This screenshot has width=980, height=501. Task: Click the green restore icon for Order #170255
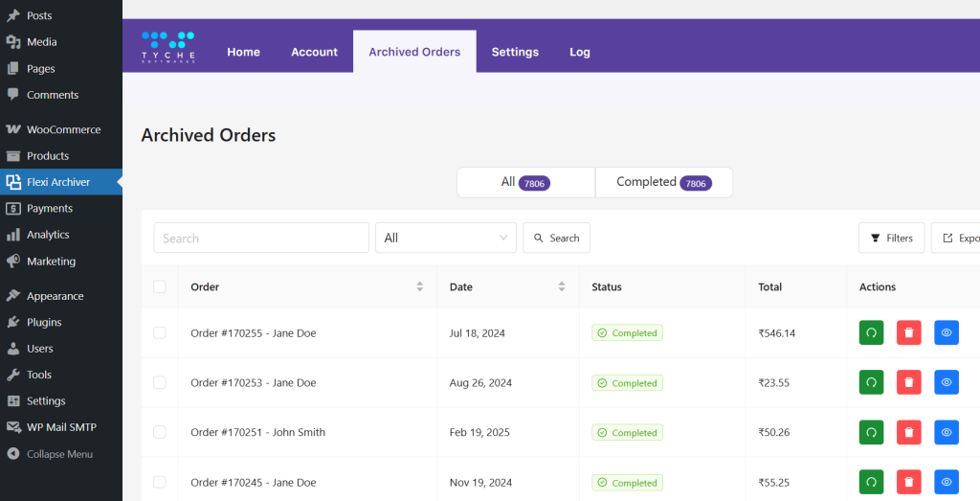[871, 332]
